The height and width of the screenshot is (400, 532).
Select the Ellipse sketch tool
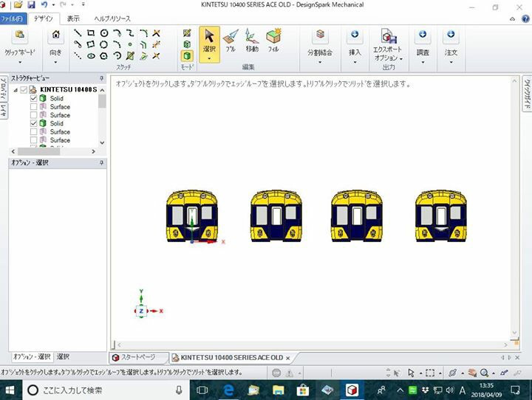coord(91,55)
